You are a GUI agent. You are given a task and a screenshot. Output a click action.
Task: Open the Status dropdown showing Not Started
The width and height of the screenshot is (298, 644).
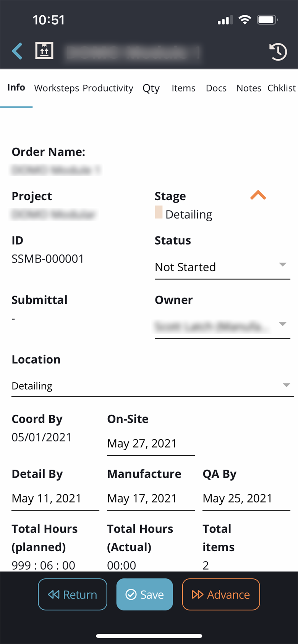pyautogui.click(x=222, y=267)
